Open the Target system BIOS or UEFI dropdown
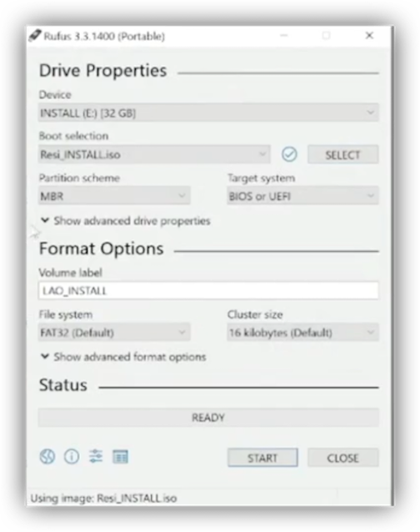This screenshot has height=532, width=420. (302, 196)
